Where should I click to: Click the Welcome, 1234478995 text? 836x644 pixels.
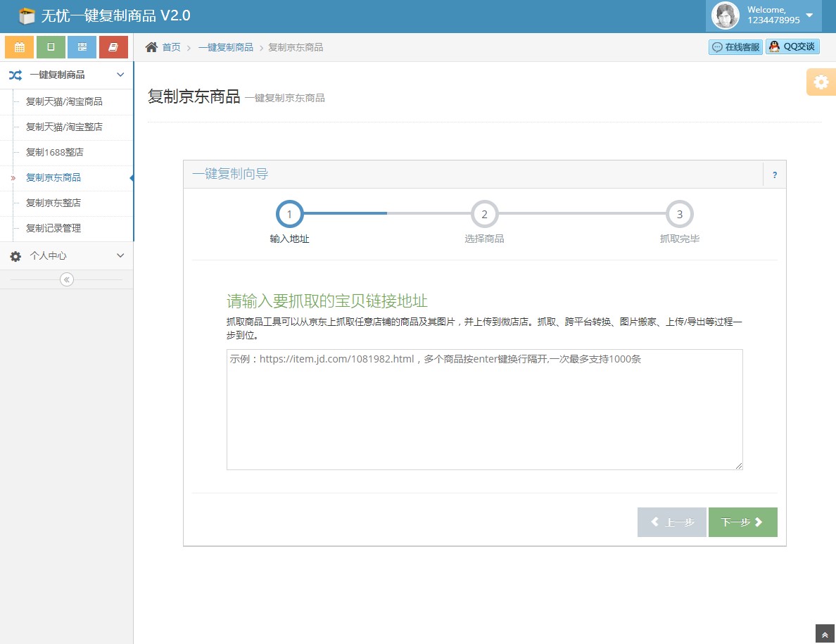(x=773, y=15)
